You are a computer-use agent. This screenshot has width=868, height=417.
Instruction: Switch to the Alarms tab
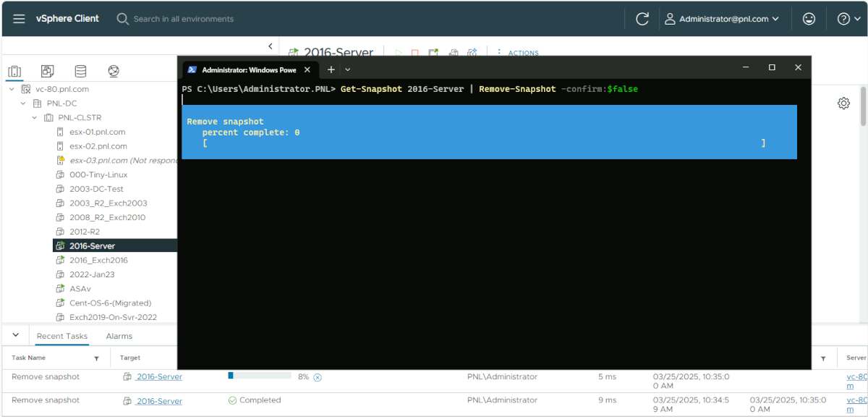(119, 336)
